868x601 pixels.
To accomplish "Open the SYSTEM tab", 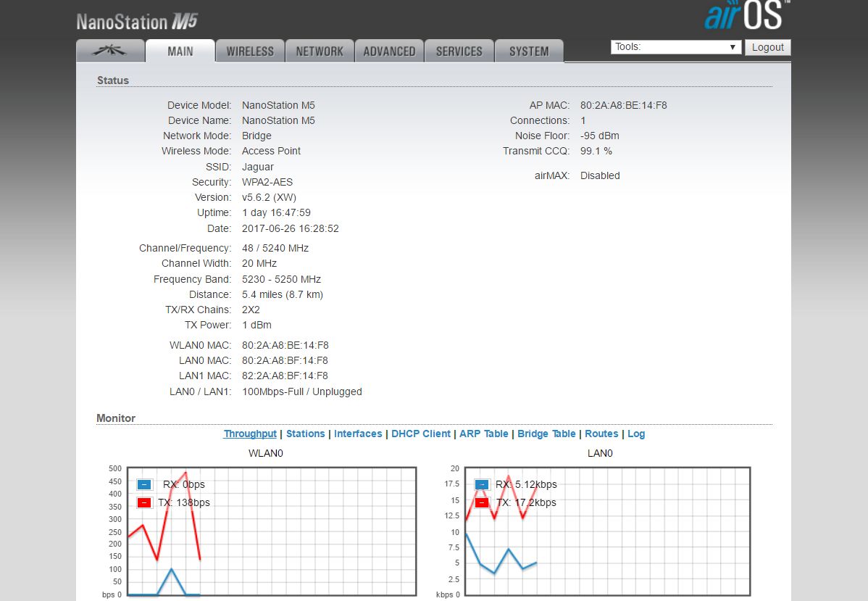I will 529,51.
